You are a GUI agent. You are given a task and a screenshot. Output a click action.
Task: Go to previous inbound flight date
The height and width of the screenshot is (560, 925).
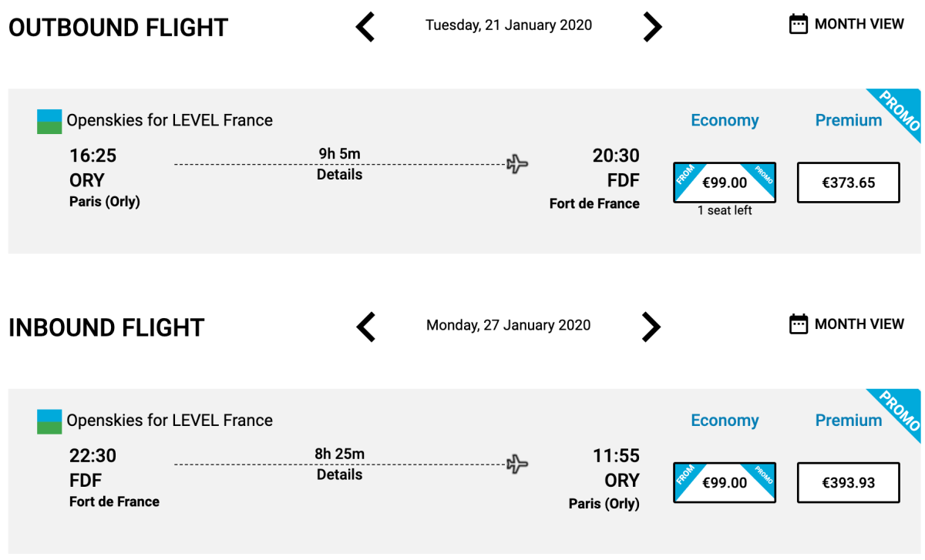point(365,327)
